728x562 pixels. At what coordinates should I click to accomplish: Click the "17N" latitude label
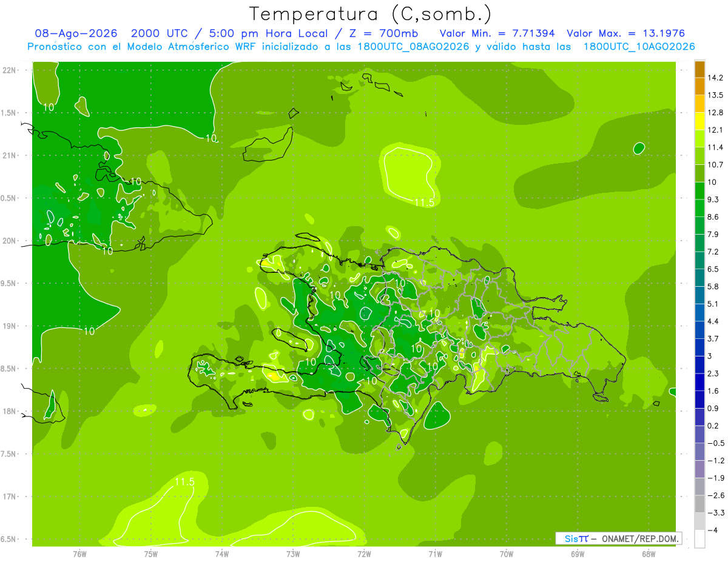coord(9,497)
